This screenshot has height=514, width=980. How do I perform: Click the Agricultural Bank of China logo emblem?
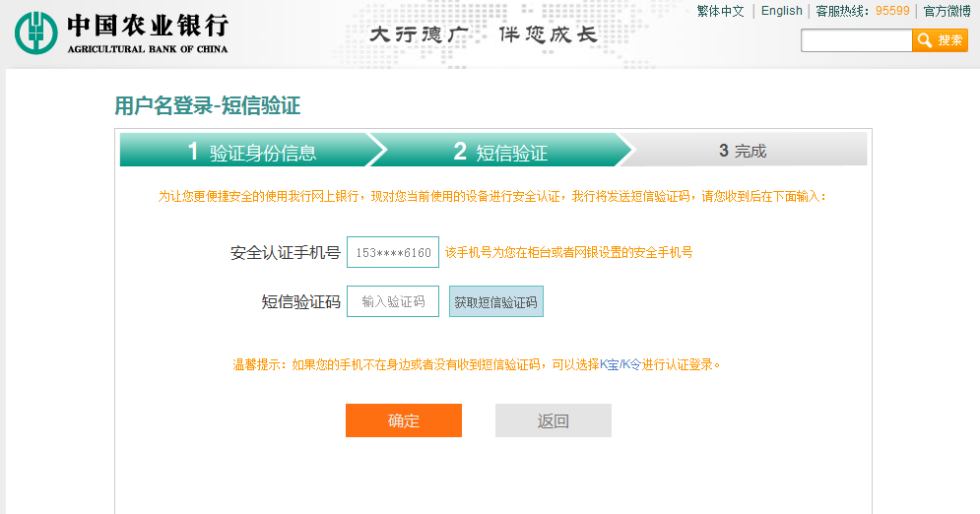coord(35,32)
